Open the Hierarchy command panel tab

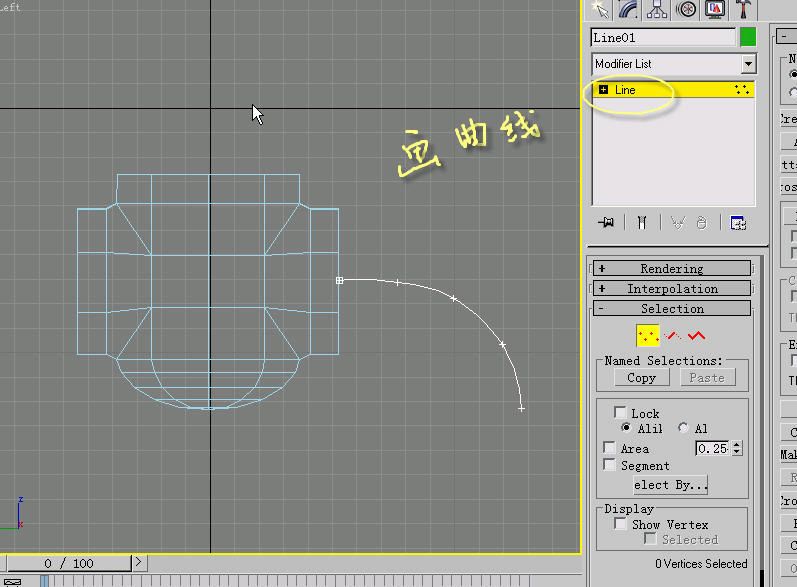(x=657, y=9)
